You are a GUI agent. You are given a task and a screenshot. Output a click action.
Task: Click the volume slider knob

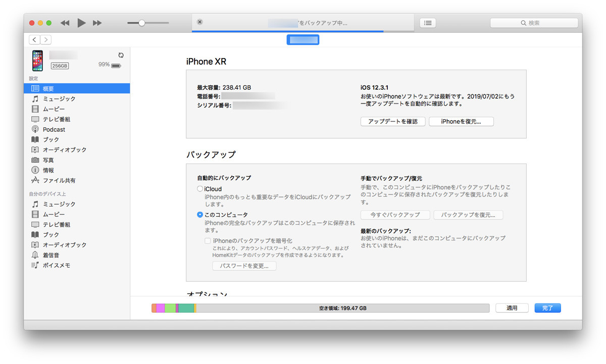pyautogui.click(x=142, y=23)
